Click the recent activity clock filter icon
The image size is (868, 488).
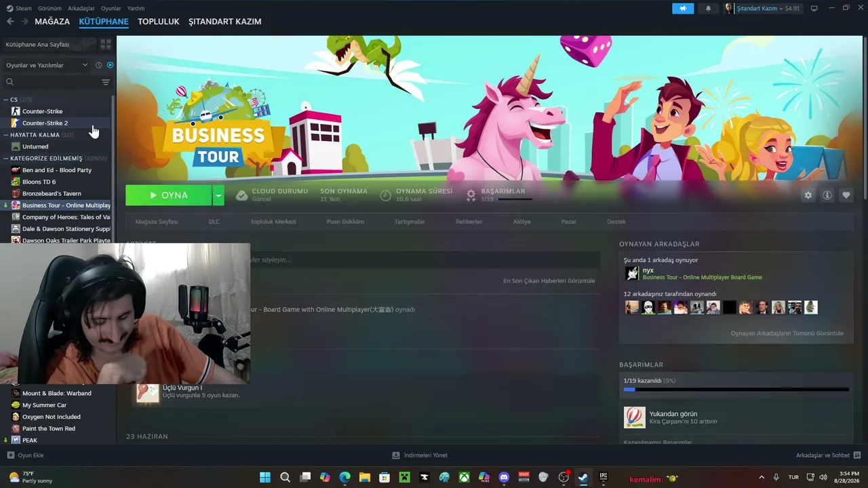[x=98, y=65]
